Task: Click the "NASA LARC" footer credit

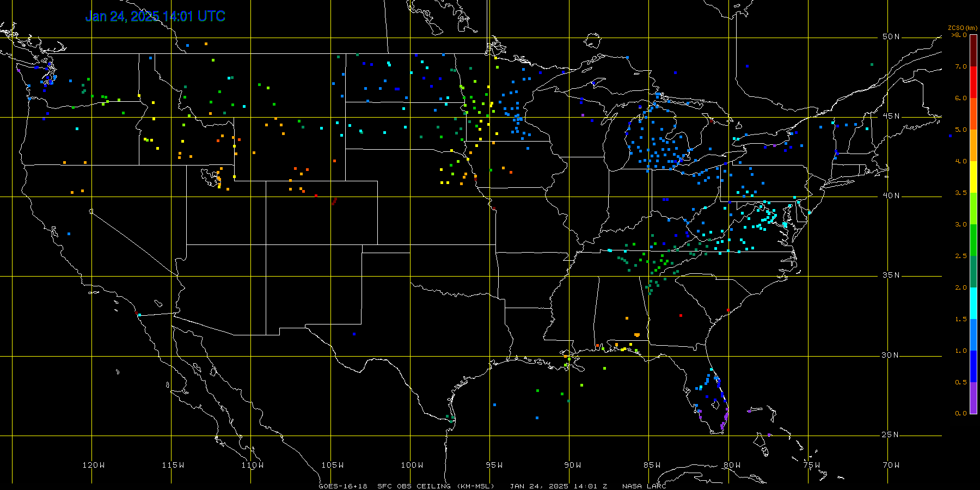Action: click(x=644, y=486)
